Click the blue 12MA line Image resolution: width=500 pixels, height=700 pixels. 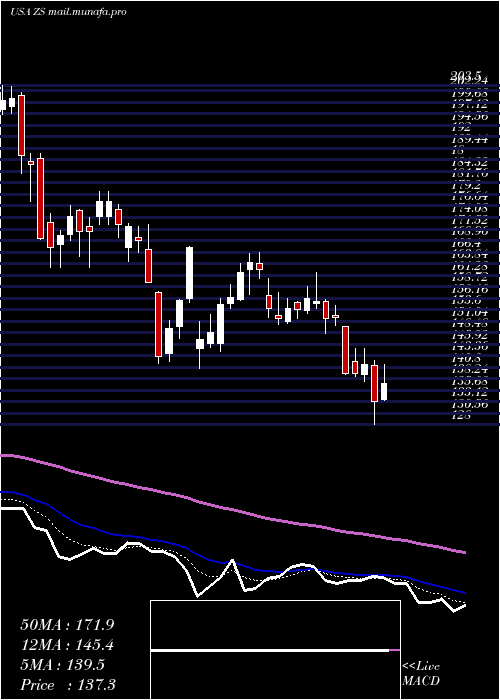pos(232,562)
